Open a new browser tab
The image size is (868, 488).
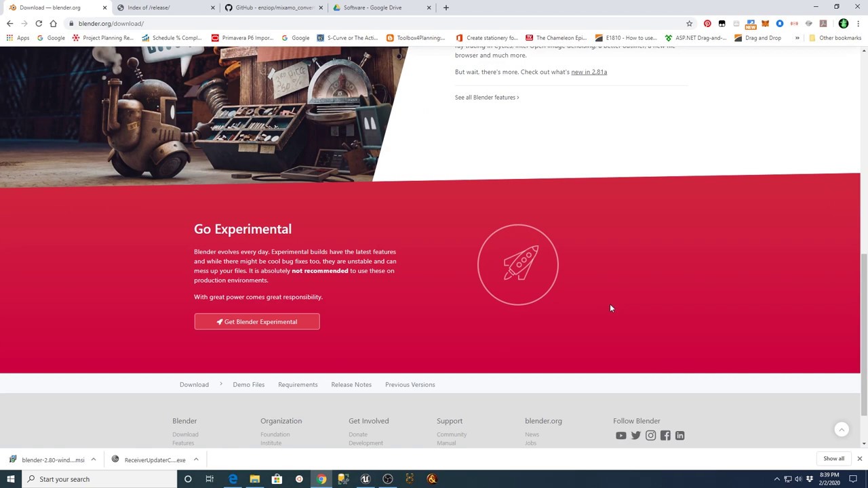[446, 7]
